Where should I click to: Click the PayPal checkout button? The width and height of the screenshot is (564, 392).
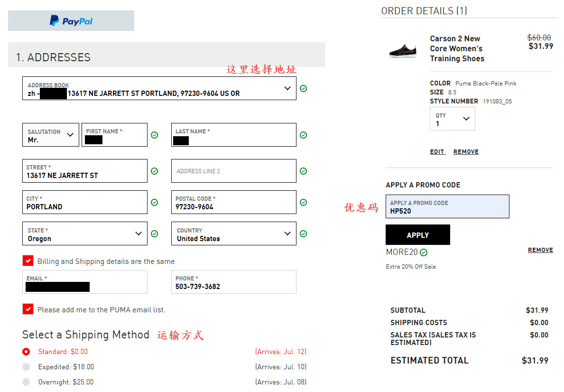click(71, 20)
